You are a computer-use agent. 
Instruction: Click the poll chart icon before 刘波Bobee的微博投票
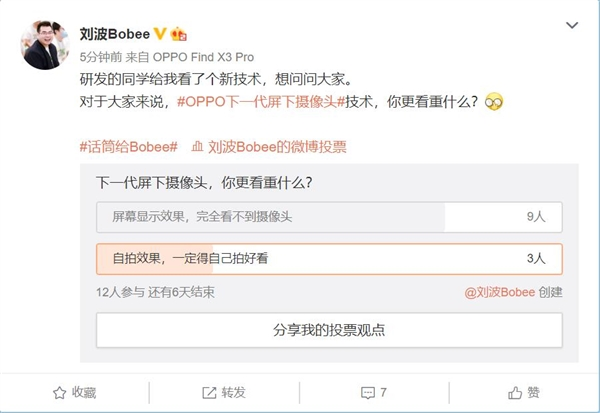pyautogui.click(x=197, y=146)
